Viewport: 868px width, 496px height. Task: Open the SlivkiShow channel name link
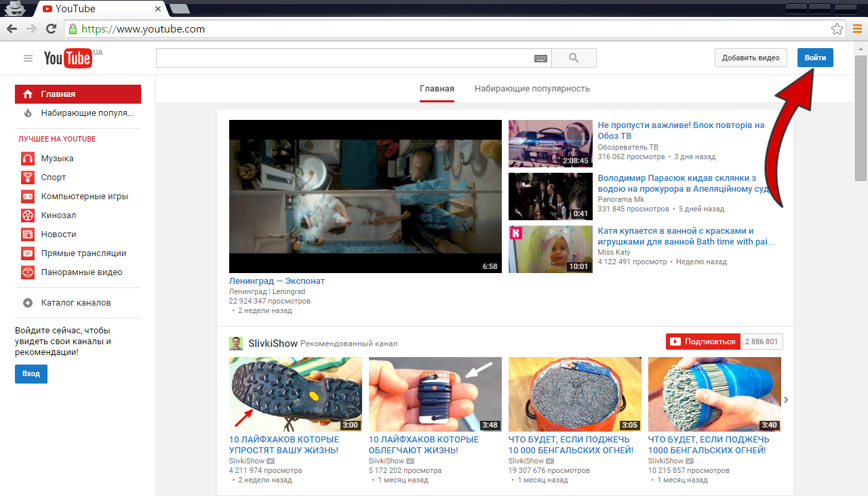pos(273,344)
